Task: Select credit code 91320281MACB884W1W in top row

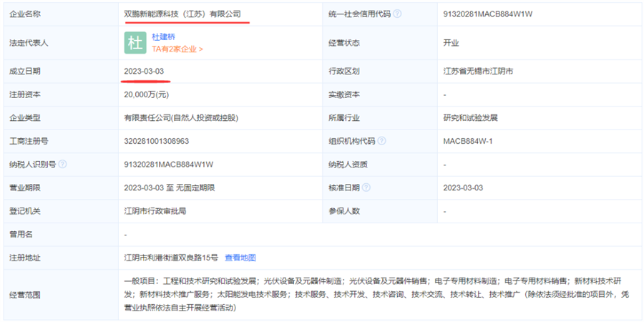Action: point(488,14)
